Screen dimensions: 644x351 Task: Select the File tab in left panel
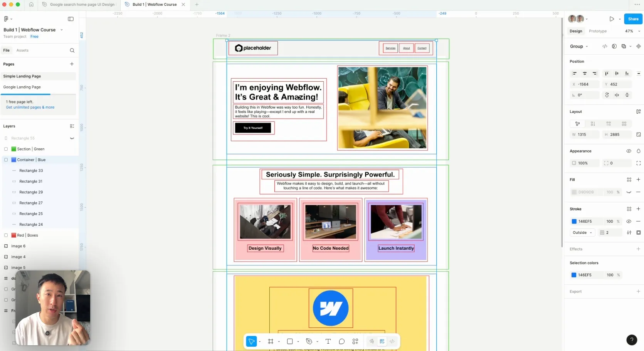click(7, 50)
